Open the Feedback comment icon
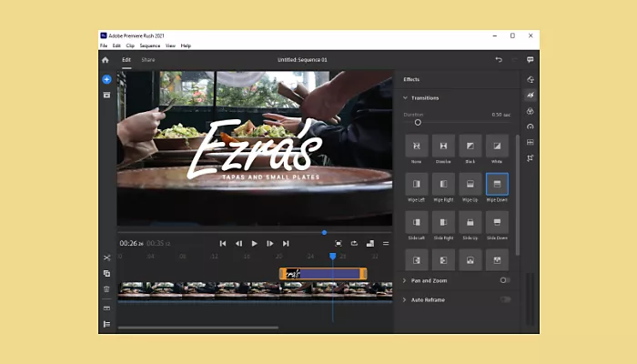Image resolution: width=637 pixels, height=364 pixels. tap(531, 60)
